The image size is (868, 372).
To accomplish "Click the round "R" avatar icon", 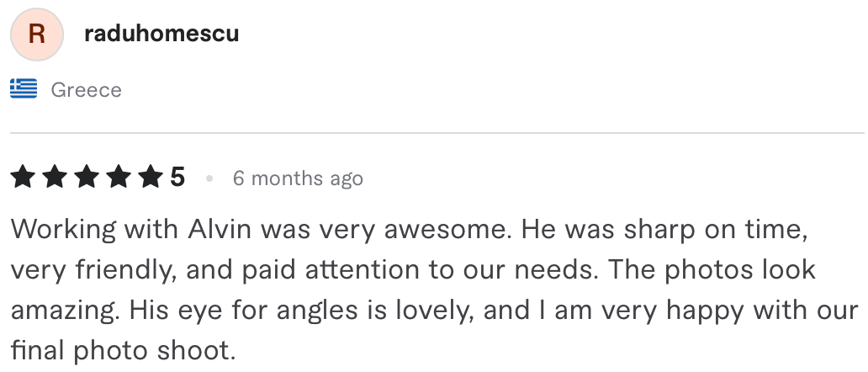I will pyautogui.click(x=36, y=35).
